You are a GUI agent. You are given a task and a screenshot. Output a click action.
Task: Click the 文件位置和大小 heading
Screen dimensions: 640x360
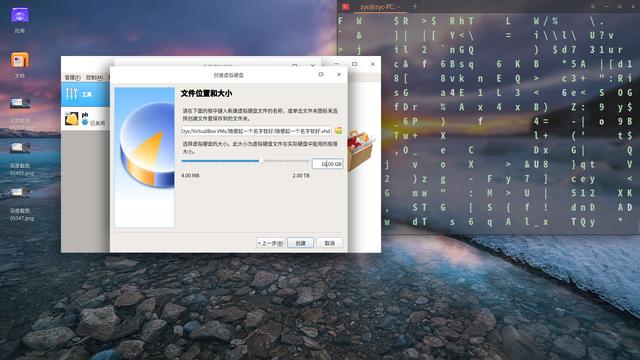tap(207, 93)
